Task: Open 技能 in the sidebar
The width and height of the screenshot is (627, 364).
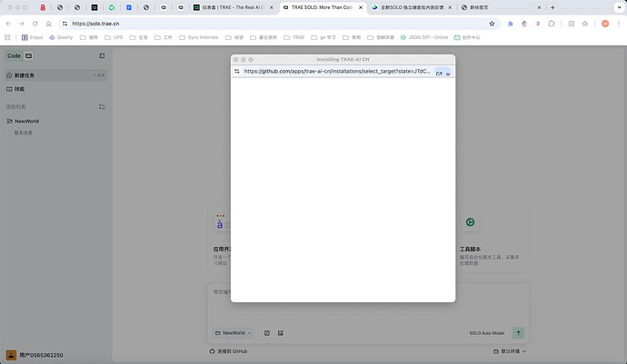Action: (20, 89)
